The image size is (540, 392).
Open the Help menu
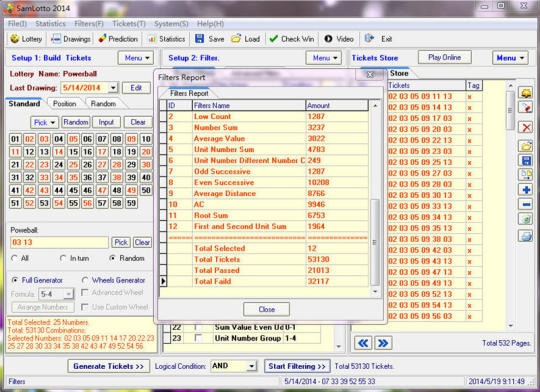tap(210, 24)
